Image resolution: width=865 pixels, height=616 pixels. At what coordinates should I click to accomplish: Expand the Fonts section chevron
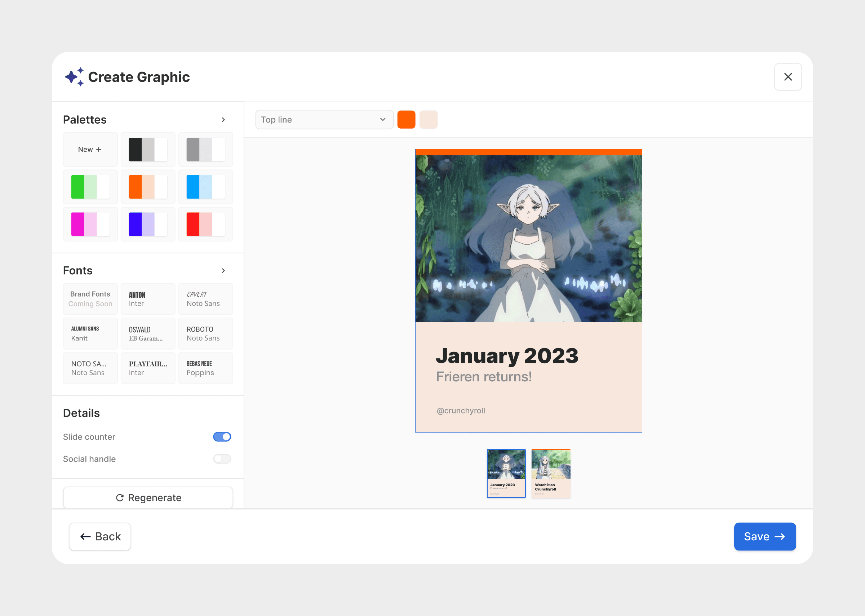point(223,270)
